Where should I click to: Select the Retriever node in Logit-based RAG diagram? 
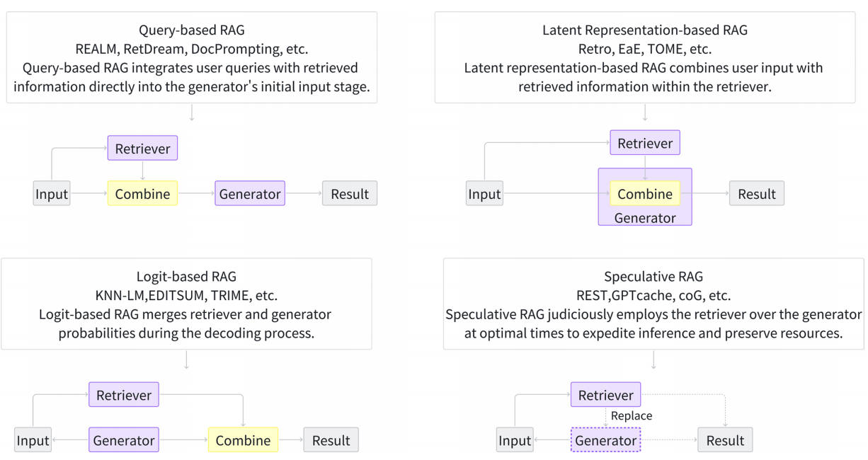pos(124,395)
